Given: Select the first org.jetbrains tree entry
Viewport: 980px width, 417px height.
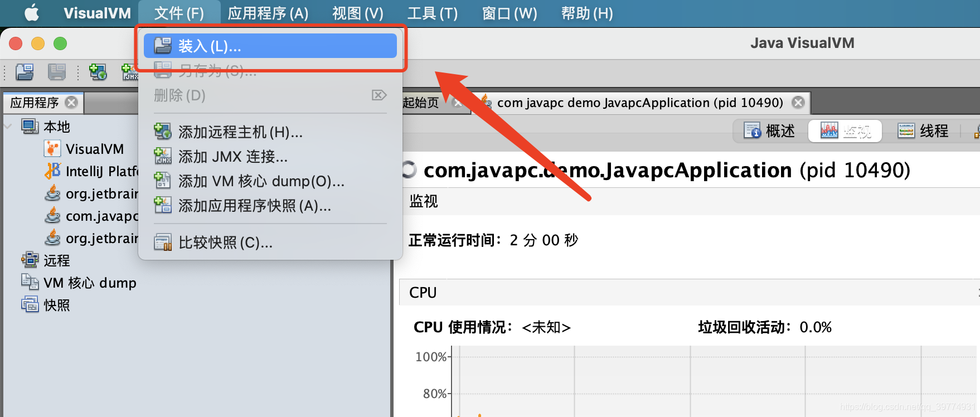Looking at the screenshot, I should (x=101, y=193).
